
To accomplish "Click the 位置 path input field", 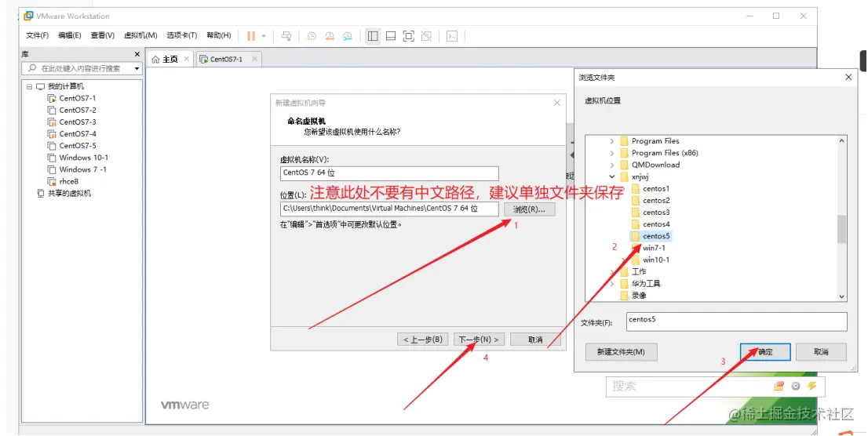I will coord(389,209).
